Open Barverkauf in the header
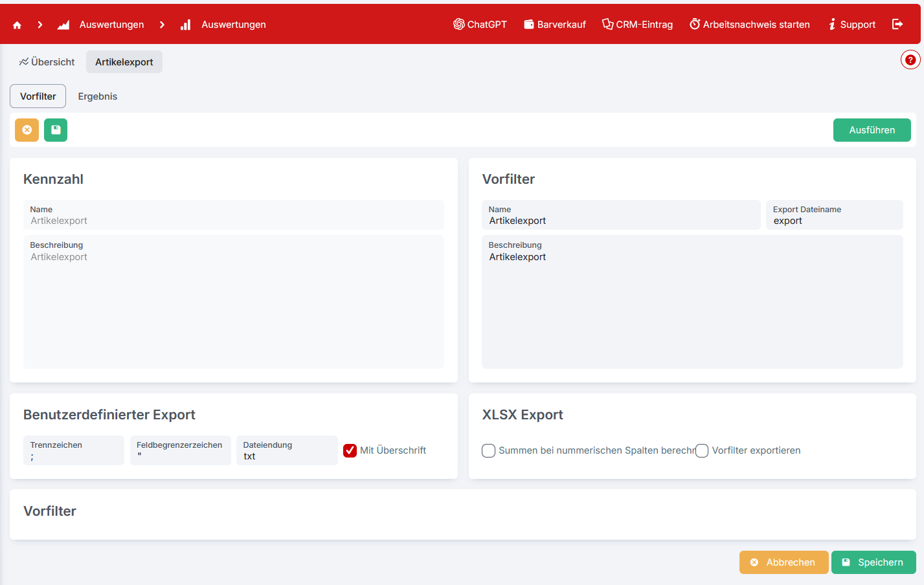The height and width of the screenshot is (585, 924). coord(555,25)
